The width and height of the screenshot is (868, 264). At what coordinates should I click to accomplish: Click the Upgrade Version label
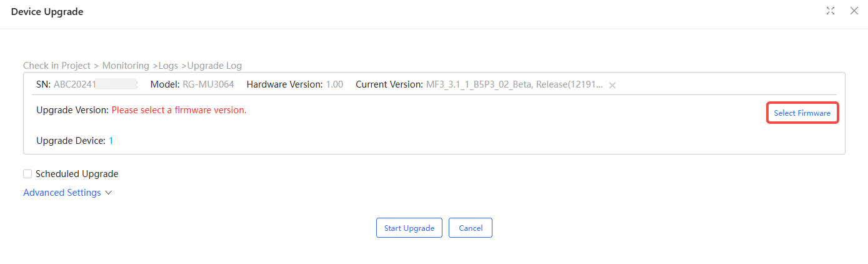pos(72,110)
